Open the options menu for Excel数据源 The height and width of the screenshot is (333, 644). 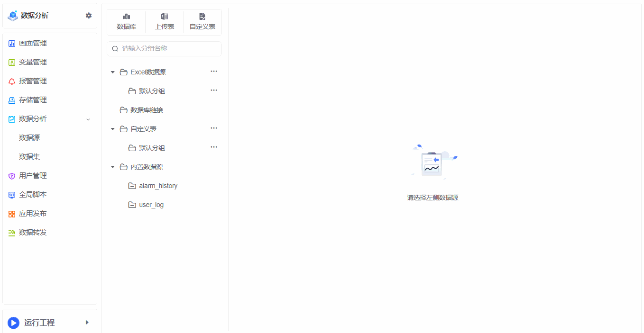coord(214,71)
